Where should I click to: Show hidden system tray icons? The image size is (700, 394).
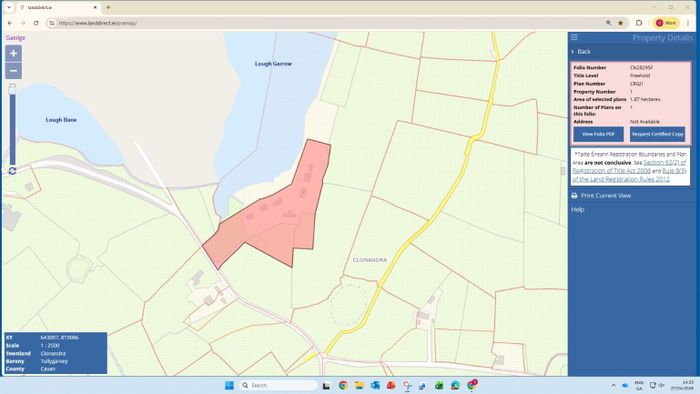(x=613, y=385)
